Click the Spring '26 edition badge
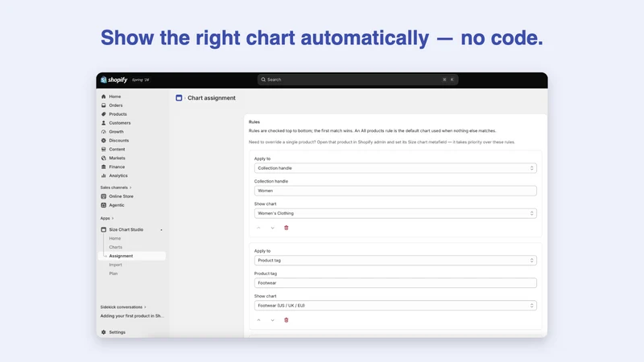Image resolution: width=644 pixels, height=362 pixels. [140, 80]
